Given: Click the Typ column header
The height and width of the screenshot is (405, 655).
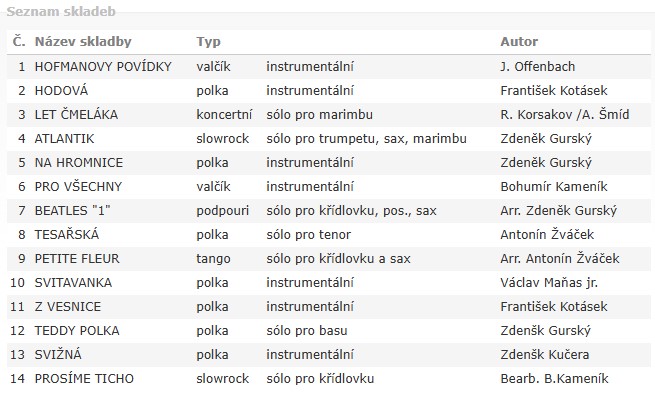Looking at the screenshot, I should point(208,42).
